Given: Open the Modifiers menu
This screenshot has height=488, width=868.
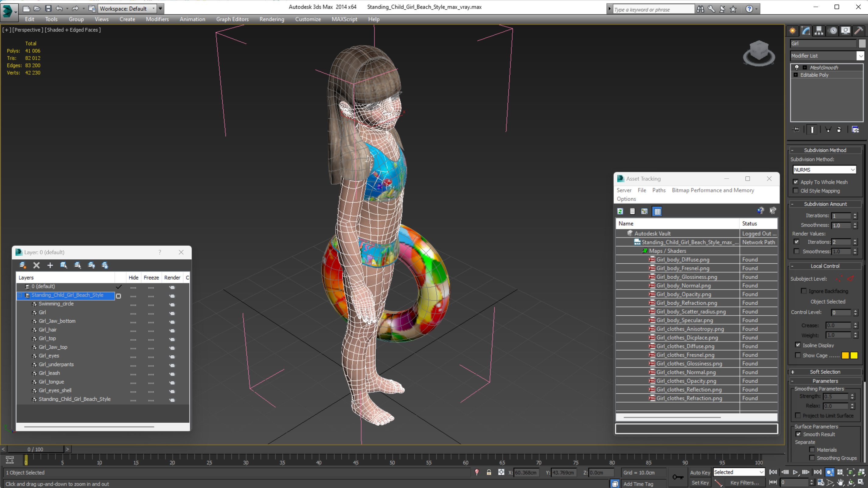Looking at the screenshot, I should 157,19.
